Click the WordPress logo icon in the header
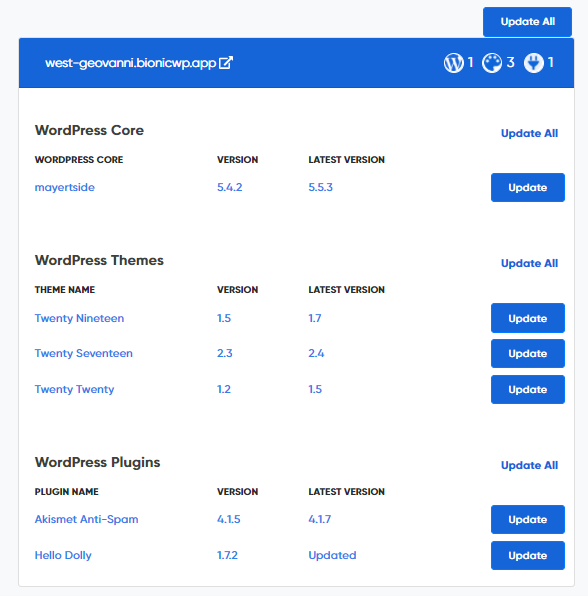The image size is (588, 596). (x=453, y=63)
